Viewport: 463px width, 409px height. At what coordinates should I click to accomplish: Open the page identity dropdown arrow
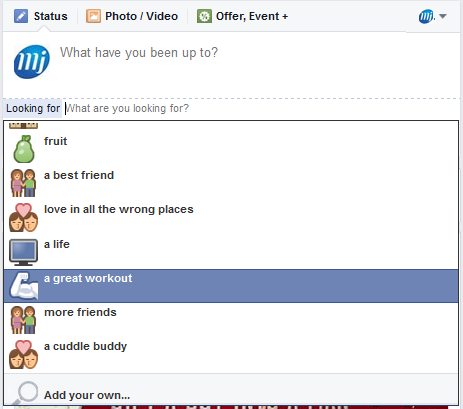[x=443, y=16]
